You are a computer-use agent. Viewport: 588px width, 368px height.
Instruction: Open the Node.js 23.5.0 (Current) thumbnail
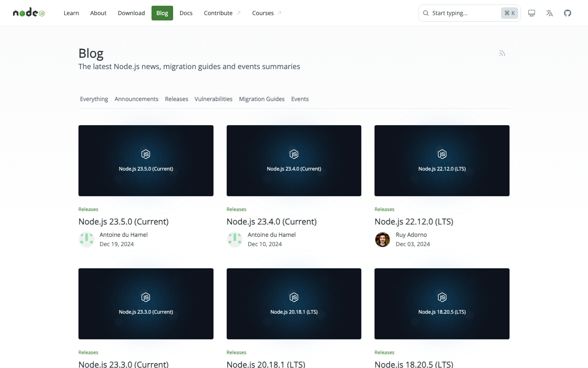point(146,161)
